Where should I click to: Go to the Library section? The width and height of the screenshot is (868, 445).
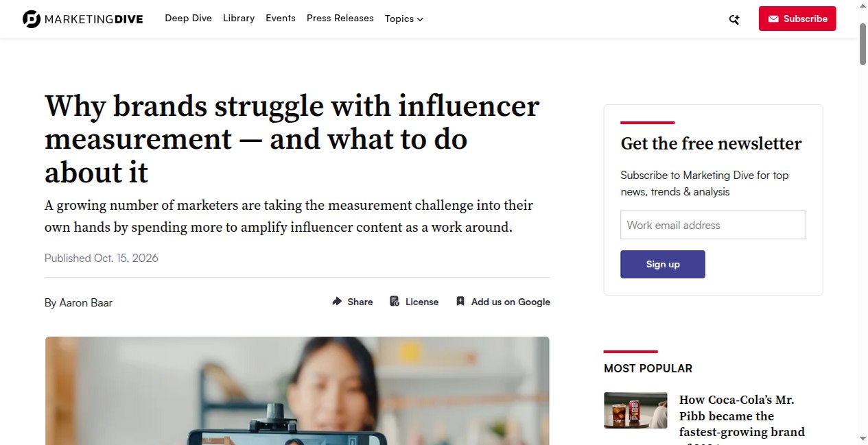coord(239,19)
